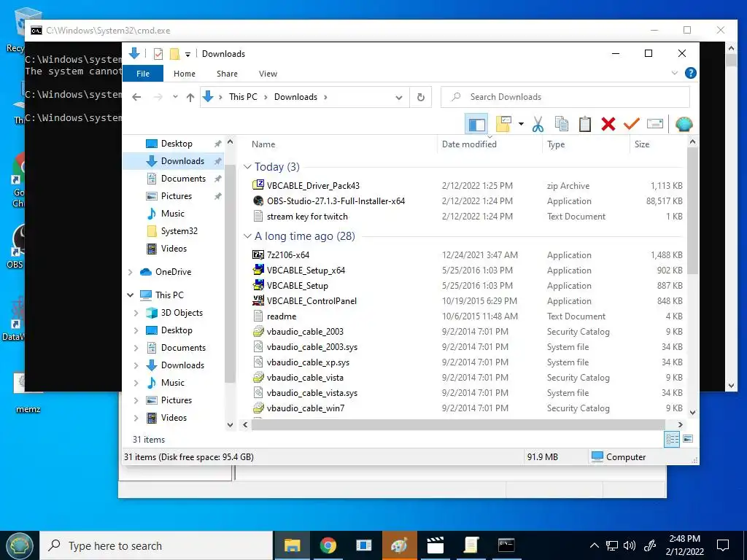Open the File tab
Image resolution: width=747 pixels, height=560 pixels.
tap(143, 74)
